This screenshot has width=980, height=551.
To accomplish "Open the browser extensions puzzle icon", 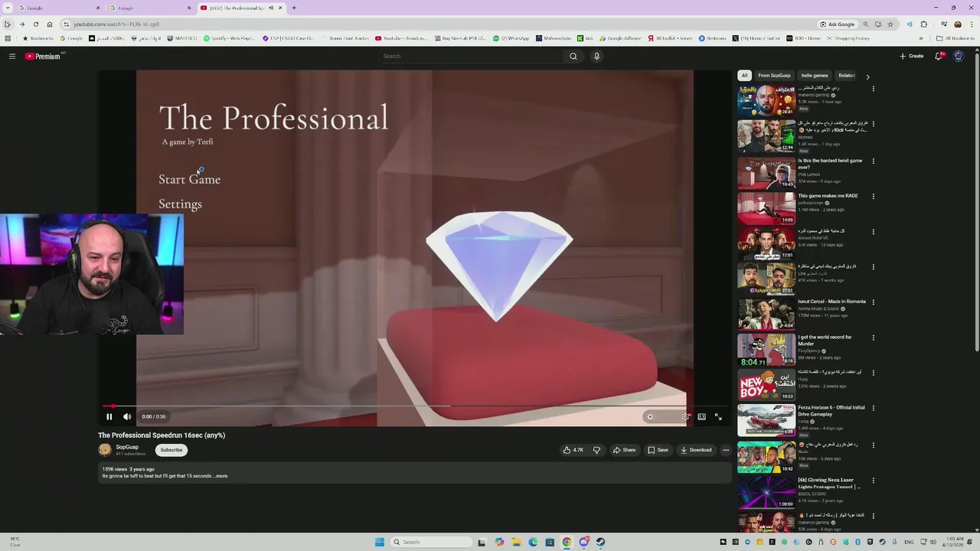I will (x=923, y=24).
